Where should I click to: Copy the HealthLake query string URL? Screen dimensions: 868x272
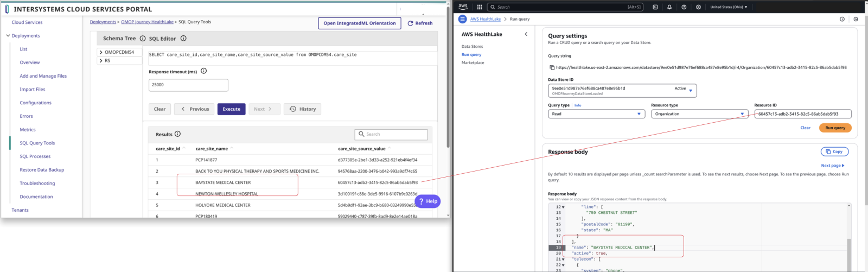[x=552, y=68]
